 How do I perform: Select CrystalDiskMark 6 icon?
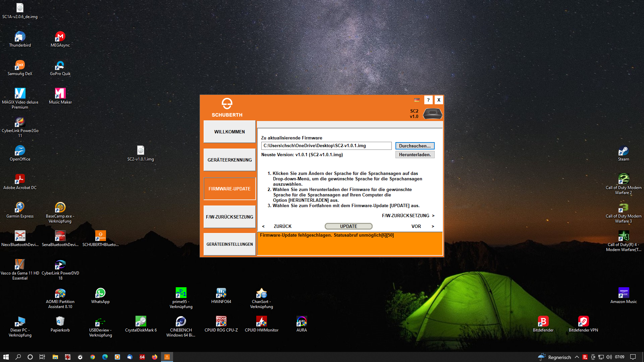click(141, 324)
